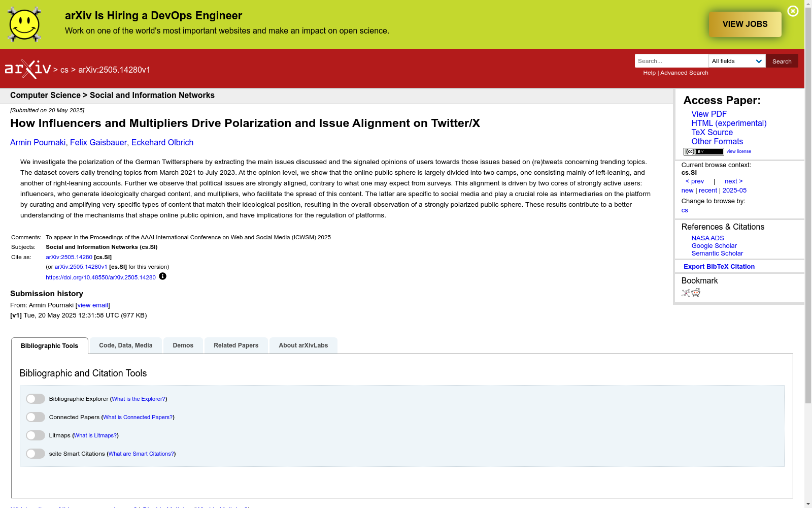812x508 pixels.
Task: Open Semantic Scholar link
Action: [717, 253]
